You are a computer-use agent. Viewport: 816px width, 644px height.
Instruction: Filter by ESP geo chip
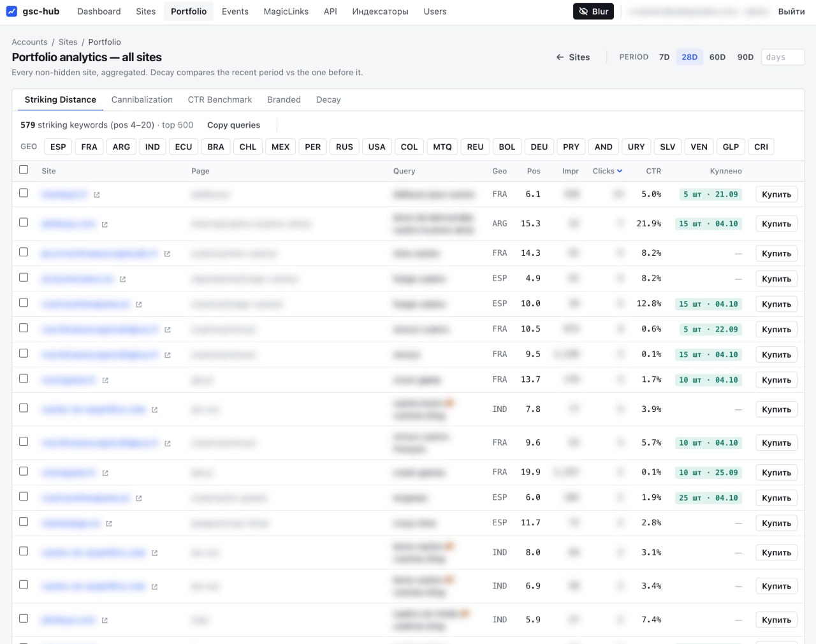pyautogui.click(x=58, y=147)
